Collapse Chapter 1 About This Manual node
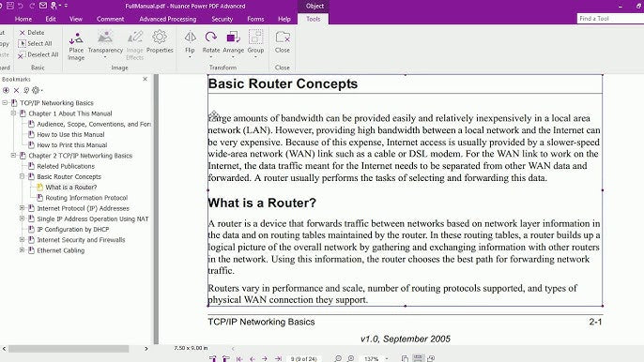Screen dimensions: 644x362 click(x=13, y=113)
